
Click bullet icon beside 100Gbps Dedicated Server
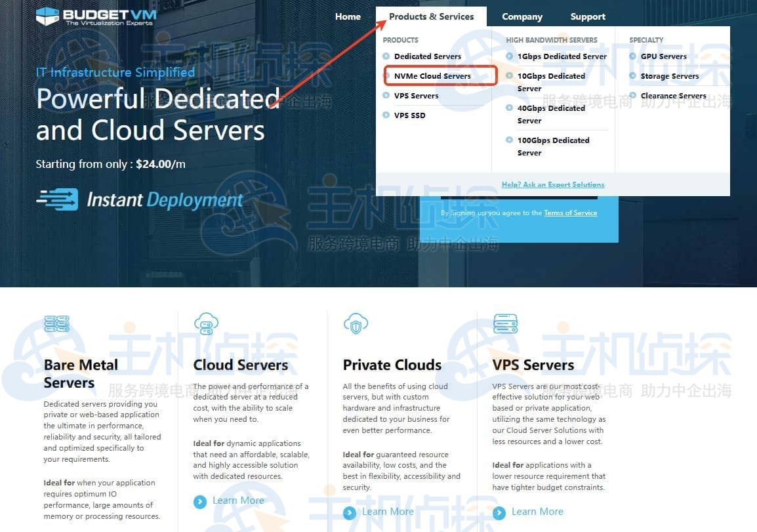509,140
